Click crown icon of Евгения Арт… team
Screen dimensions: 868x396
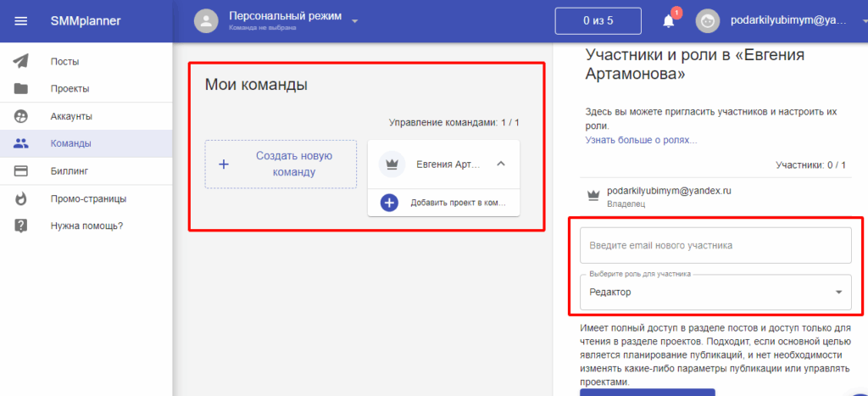point(392,164)
